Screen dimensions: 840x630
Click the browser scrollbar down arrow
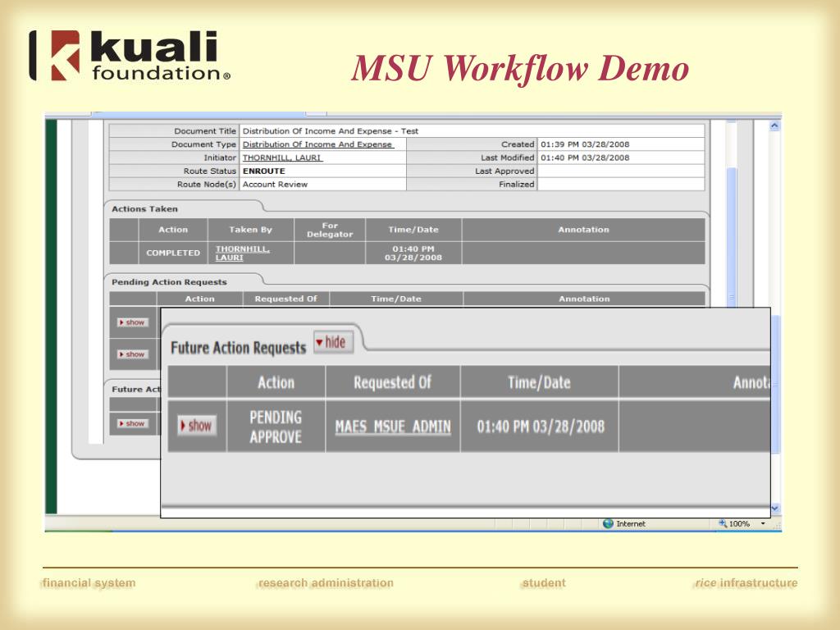pos(774,507)
